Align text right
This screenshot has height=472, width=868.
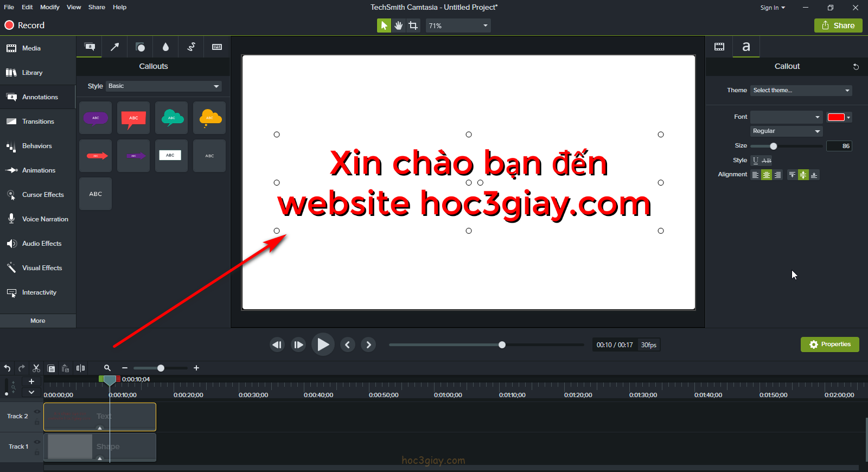pyautogui.click(x=778, y=175)
